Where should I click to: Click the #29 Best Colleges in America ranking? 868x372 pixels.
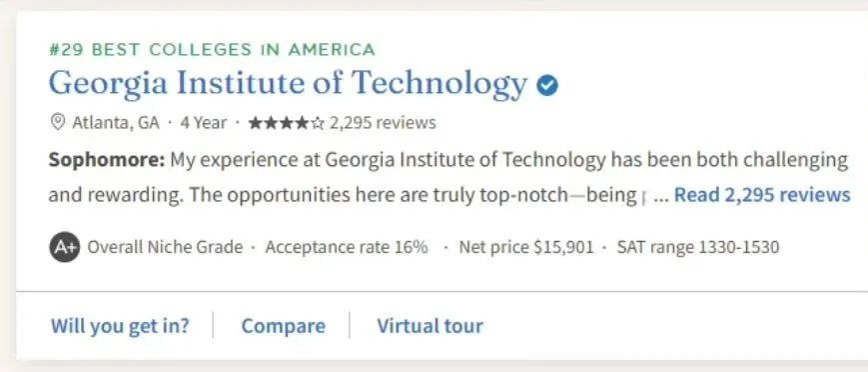tap(212, 50)
